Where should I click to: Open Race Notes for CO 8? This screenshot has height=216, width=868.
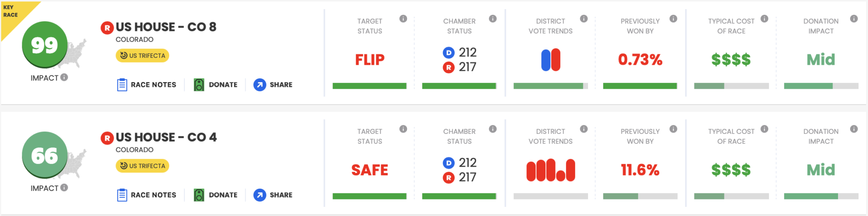(147, 85)
